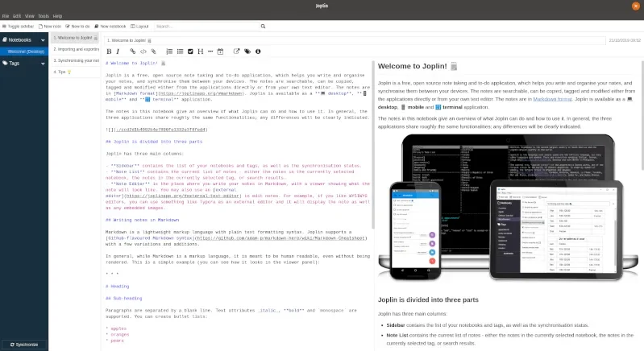Viewport: 644px width, 351px height.
Task: Open the View menu
Action: (30, 16)
